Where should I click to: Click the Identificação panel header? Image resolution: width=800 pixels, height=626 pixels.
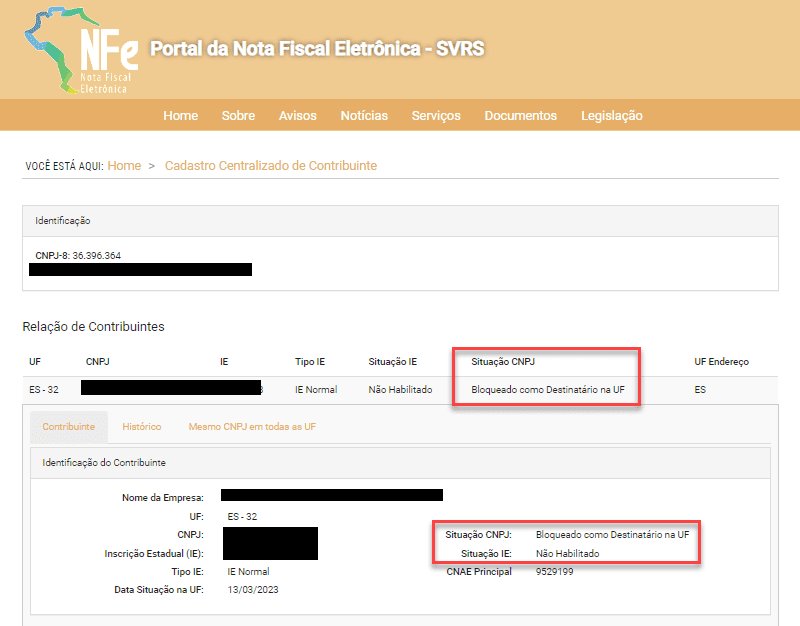[x=400, y=221]
